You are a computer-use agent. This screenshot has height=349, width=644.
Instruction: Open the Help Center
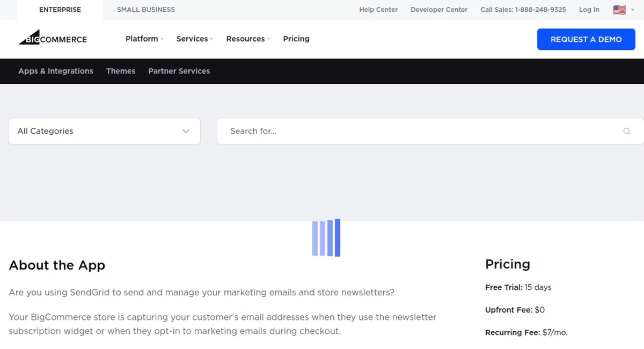tap(378, 10)
